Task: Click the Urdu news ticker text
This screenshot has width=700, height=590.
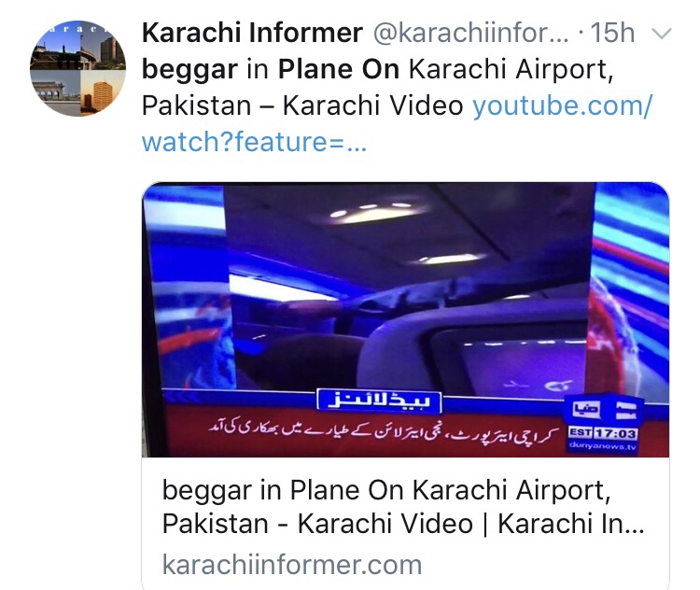Action: pyautogui.click(x=384, y=431)
